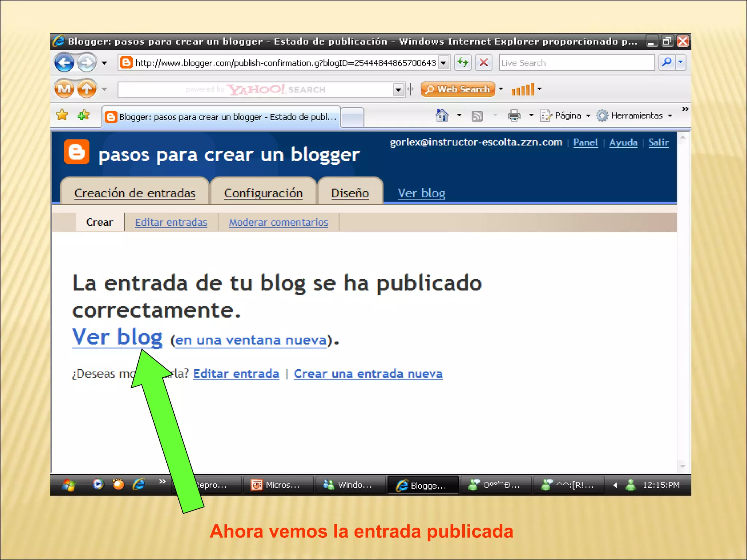
Task: Click the Refresh page icon
Action: pyautogui.click(x=463, y=62)
